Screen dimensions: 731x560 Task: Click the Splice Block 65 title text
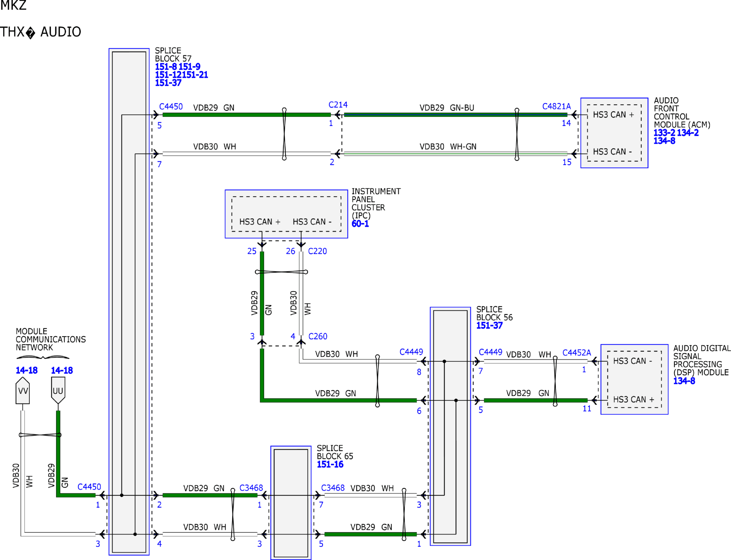(x=335, y=452)
